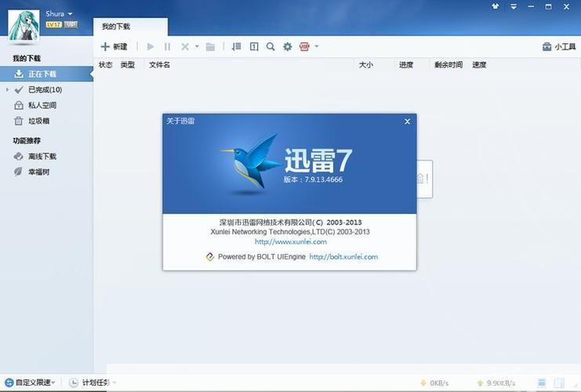This screenshot has height=392, width=581.
Task: Expand the dropdown arrow next to VIP
Action: point(317,46)
